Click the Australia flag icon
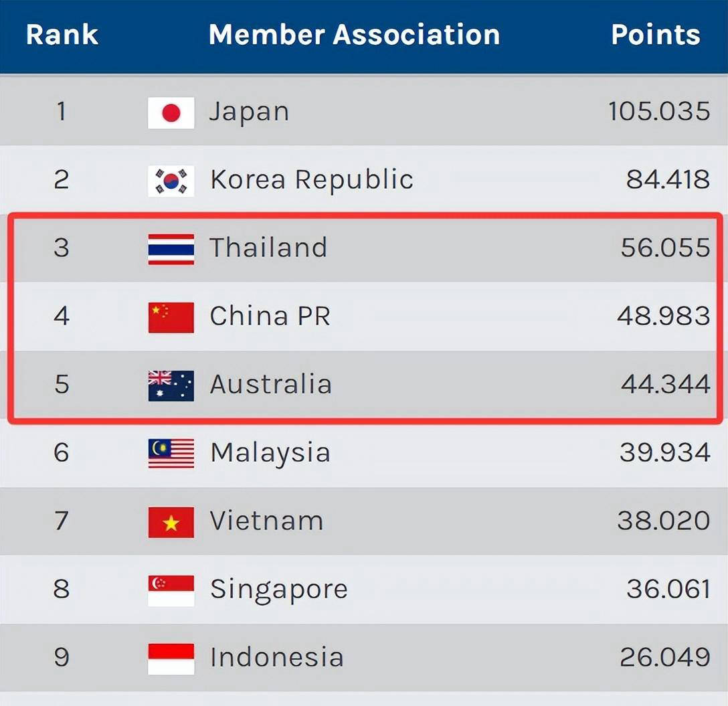 (x=171, y=385)
